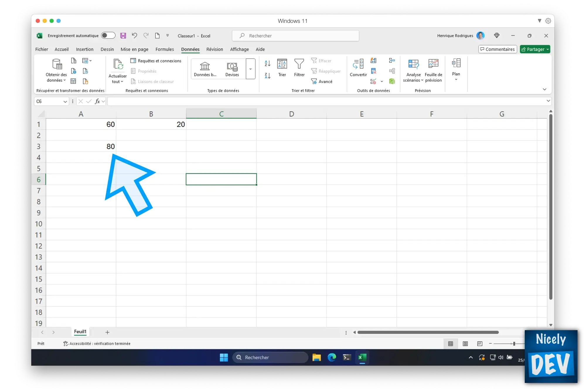Click the new document icon
This screenshot has height=392, width=586.
157,35
